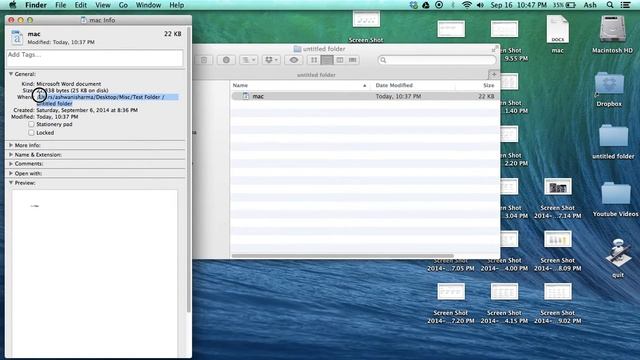This screenshot has width=640, height=360.
Task: Open the volume control in the menu bar
Action: pos(480,5)
